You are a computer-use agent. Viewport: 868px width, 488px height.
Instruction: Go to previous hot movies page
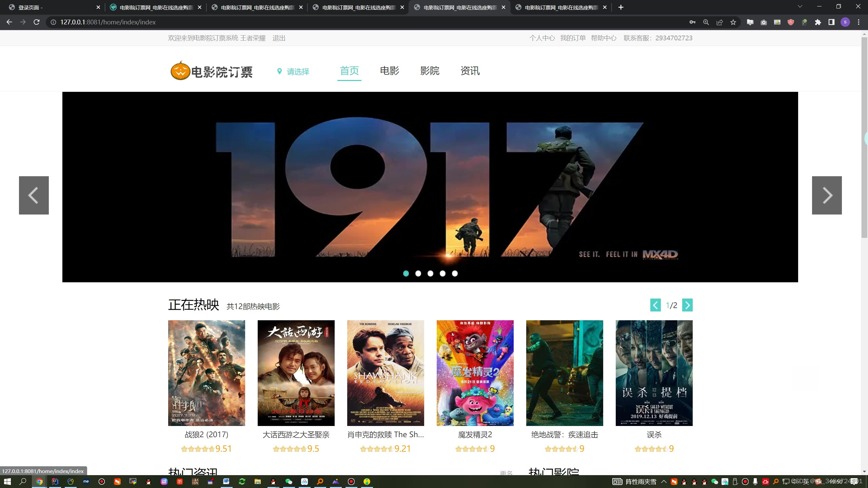point(655,305)
